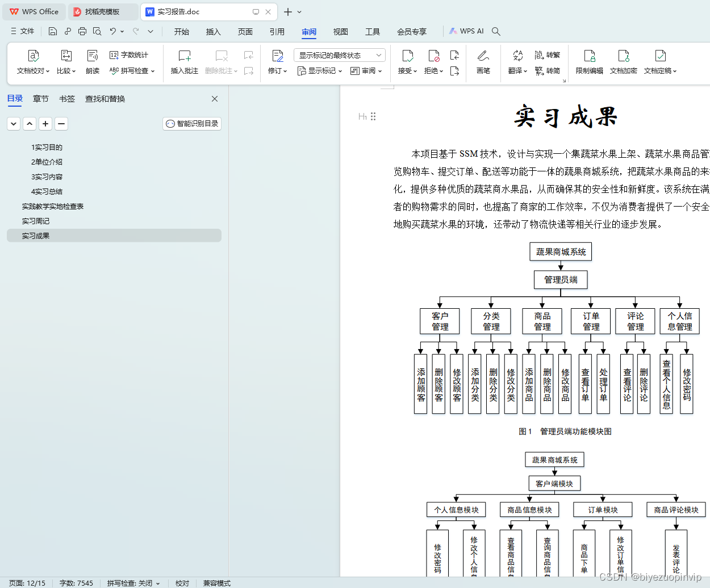Click 文档加密 document encryption icon
The image size is (710, 588).
(624, 62)
